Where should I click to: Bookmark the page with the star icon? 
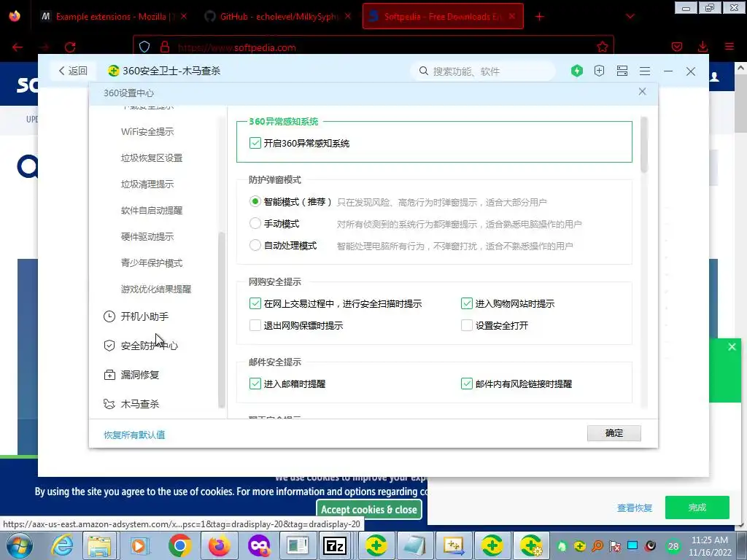pyautogui.click(x=602, y=47)
